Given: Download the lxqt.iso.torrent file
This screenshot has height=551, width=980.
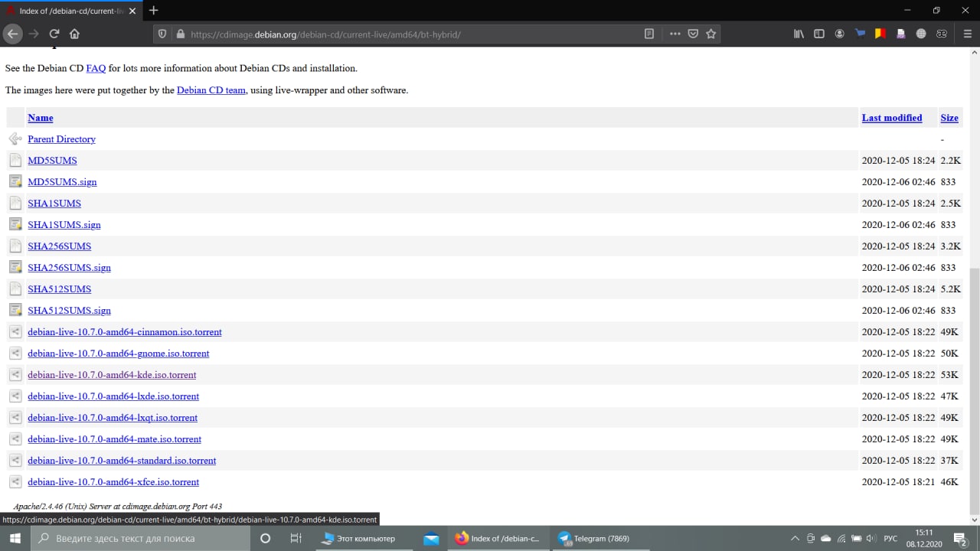Looking at the screenshot, I should coord(113,418).
